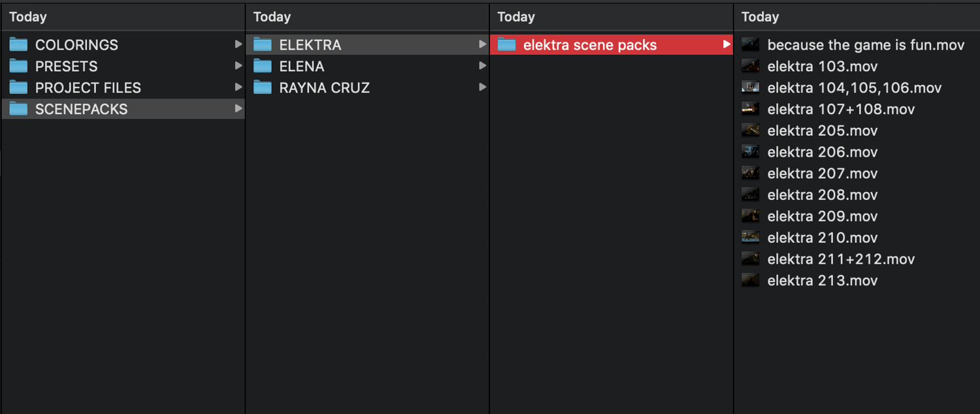Click the SCENEPACKS folder icon
The width and height of the screenshot is (980, 414).
tap(18, 109)
